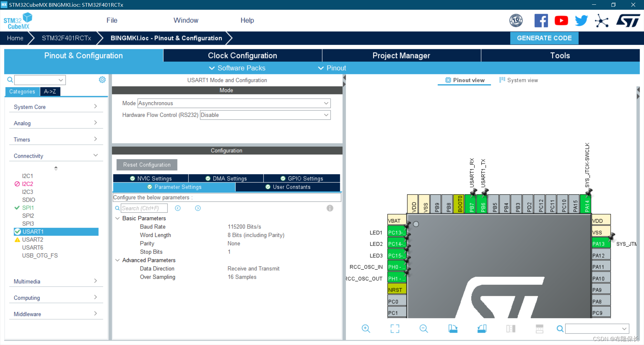Click the category search magnifier icon

click(10, 80)
